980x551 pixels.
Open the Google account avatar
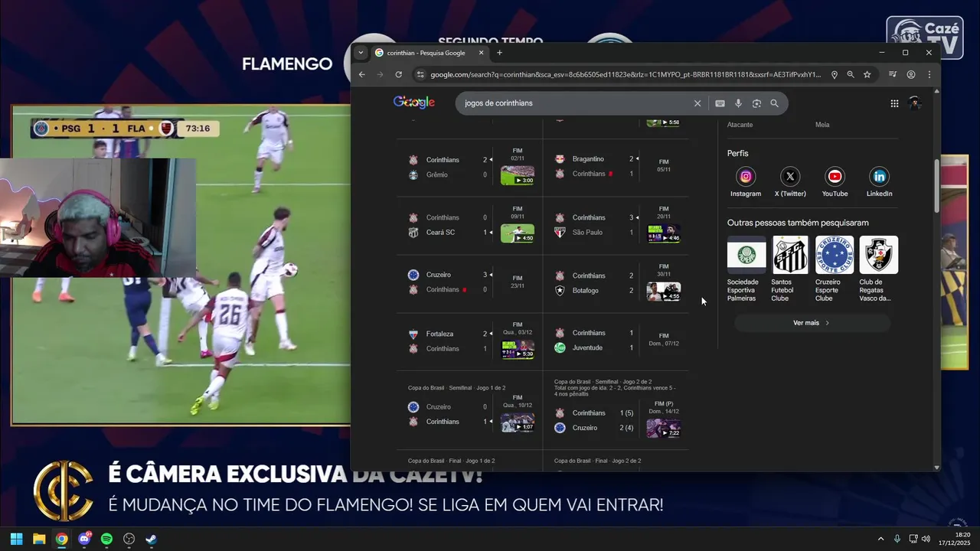914,103
